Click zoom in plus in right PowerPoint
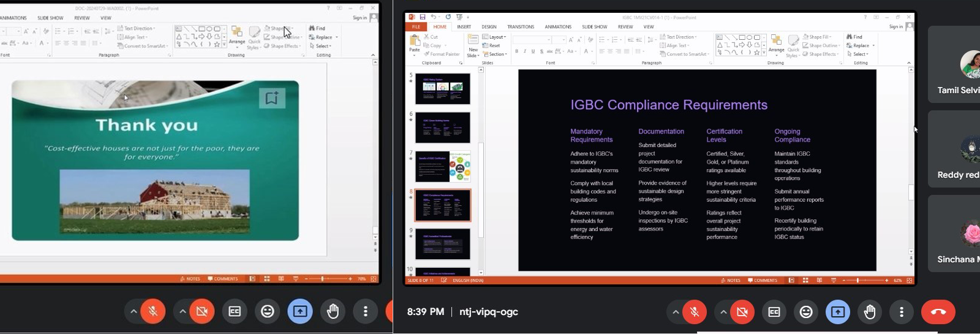Image resolution: width=980 pixels, height=334 pixels. click(887, 280)
